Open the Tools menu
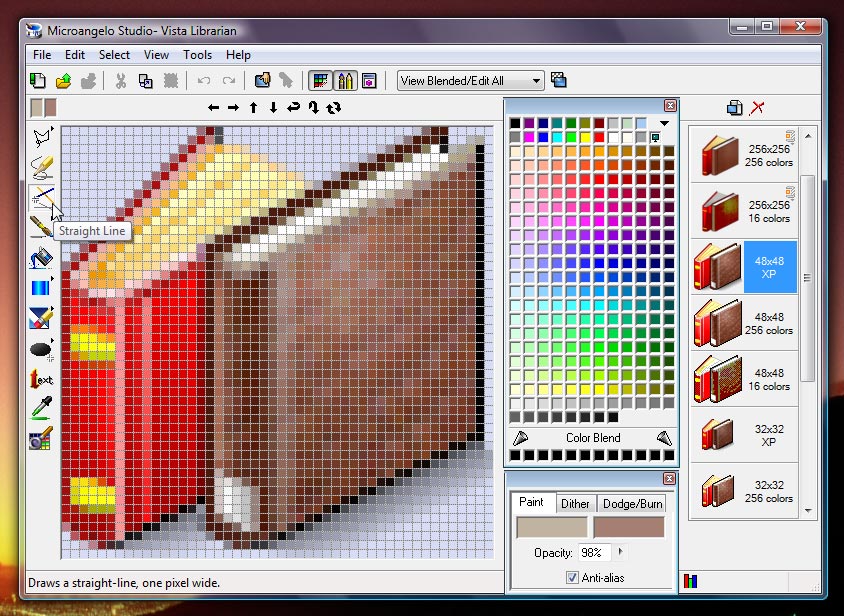844x616 pixels. [197, 55]
